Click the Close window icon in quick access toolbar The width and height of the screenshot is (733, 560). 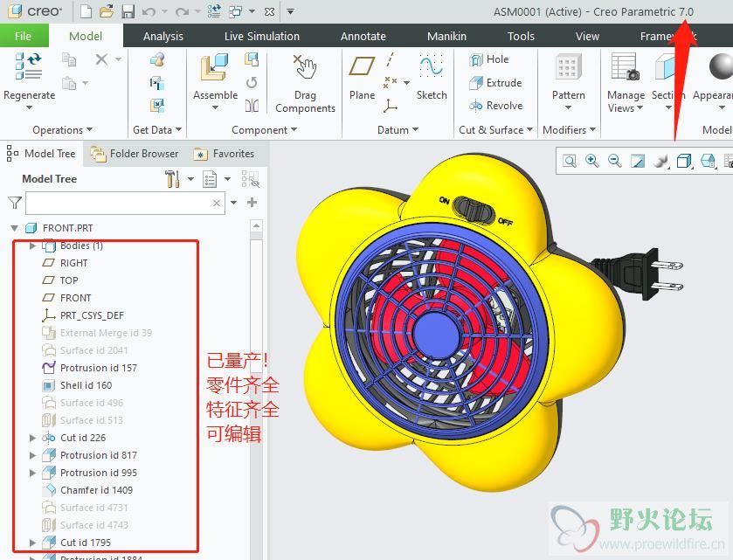tap(269, 11)
